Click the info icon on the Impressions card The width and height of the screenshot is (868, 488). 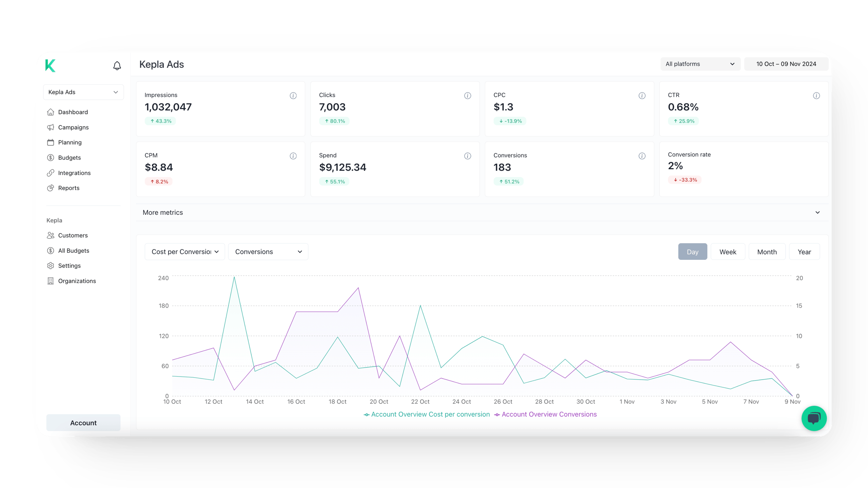(293, 96)
